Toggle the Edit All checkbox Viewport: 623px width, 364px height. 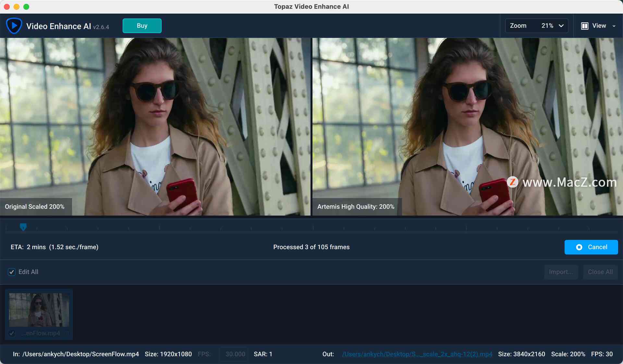[x=12, y=272]
